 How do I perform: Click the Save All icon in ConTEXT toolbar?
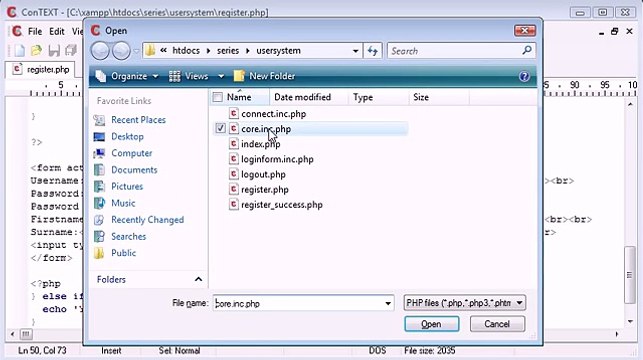(71, 50)
